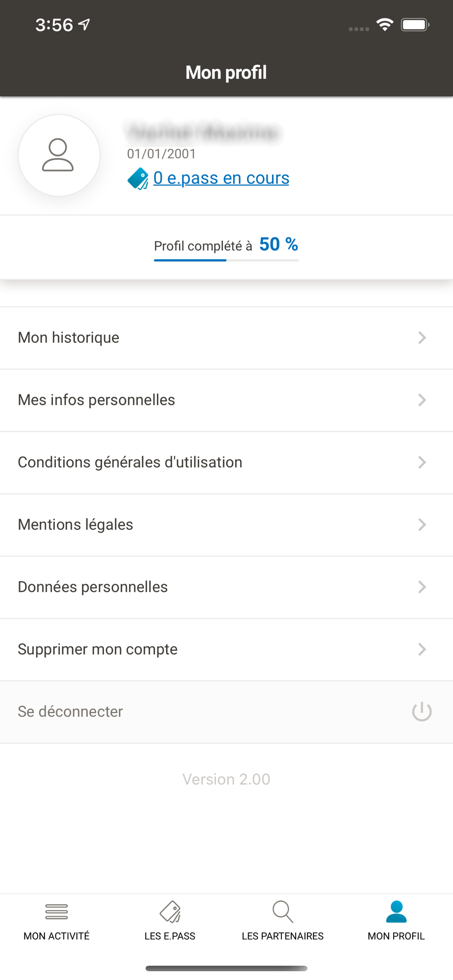Viewport: 453px width, 980px height.
Task: Tap the Wi-Fi status icon
Action: point(385,24)
